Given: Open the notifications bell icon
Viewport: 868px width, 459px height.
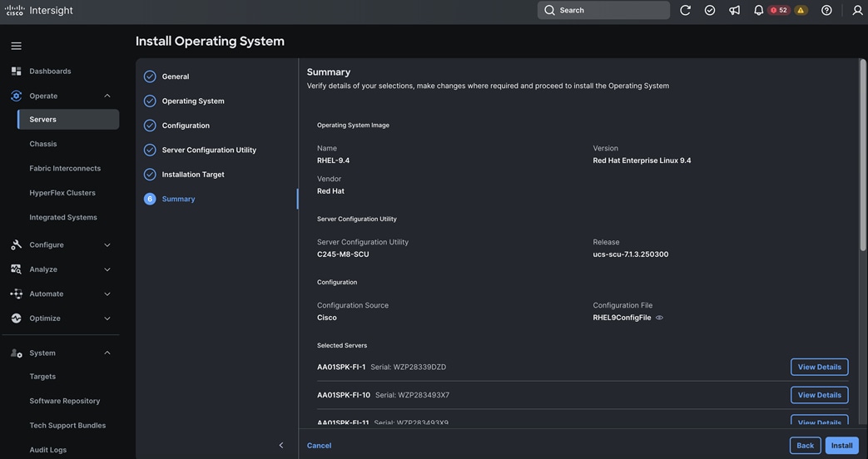Looking at the screenshot, I should click(x=758, y=10).
